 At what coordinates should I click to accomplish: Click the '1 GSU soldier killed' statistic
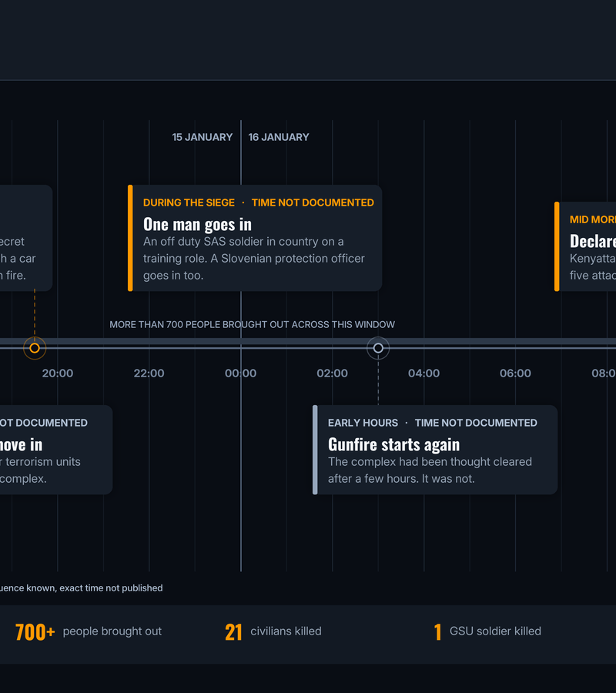tap(487, 631)
